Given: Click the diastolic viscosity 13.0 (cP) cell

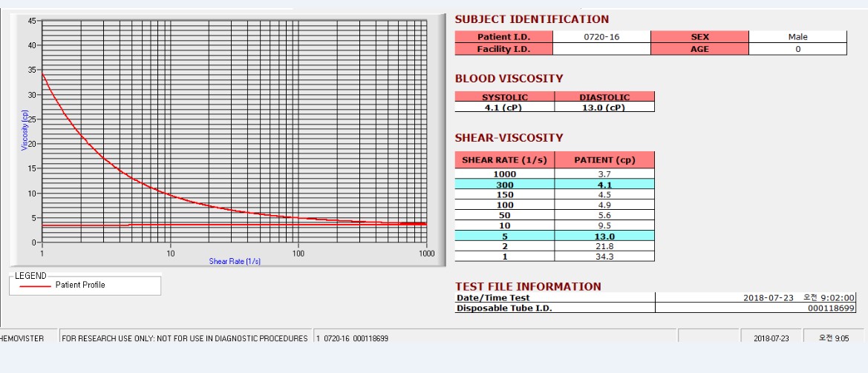Looking at the screenshot, I should (x=604, y=108).
